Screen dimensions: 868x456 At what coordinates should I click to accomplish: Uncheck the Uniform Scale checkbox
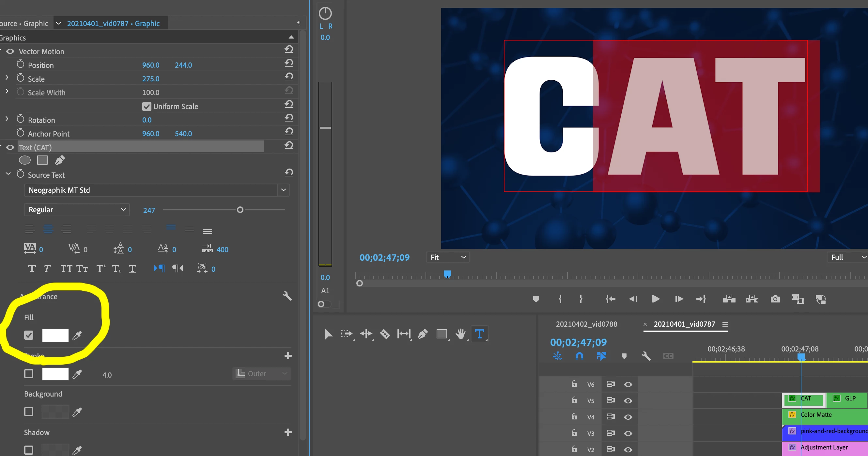[147, 106]
